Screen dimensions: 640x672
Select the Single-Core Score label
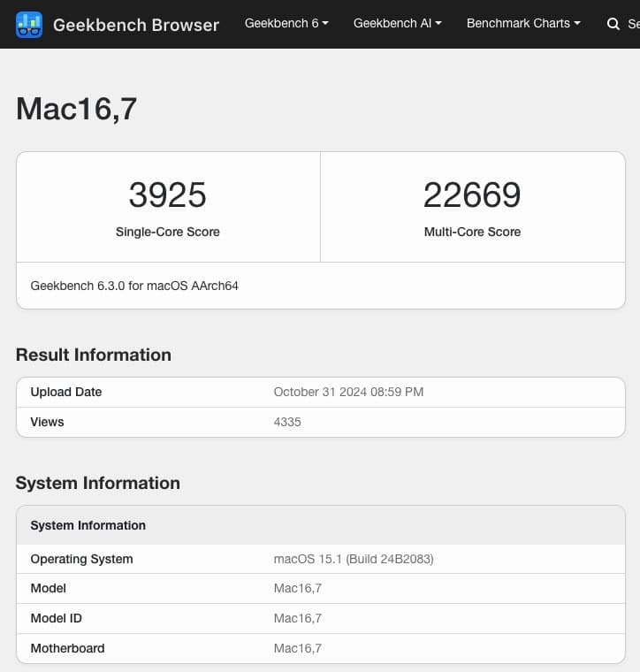coord(167,232)
